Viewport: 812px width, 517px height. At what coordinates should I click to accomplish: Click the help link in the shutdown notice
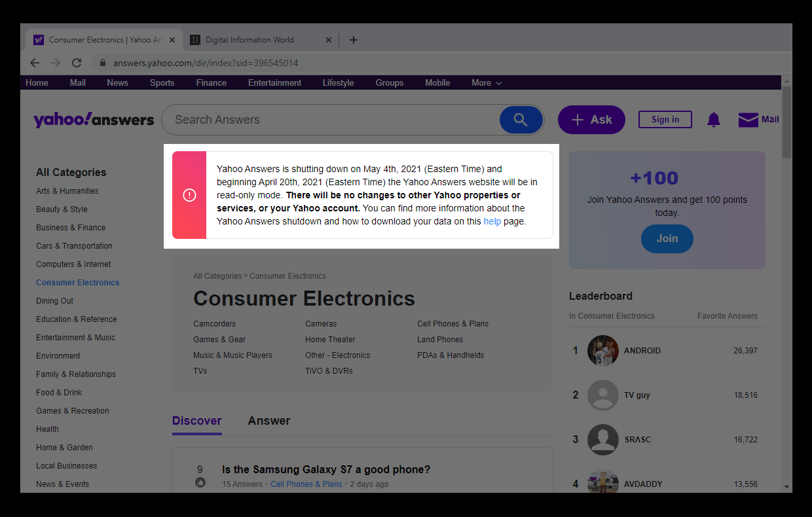492,221
